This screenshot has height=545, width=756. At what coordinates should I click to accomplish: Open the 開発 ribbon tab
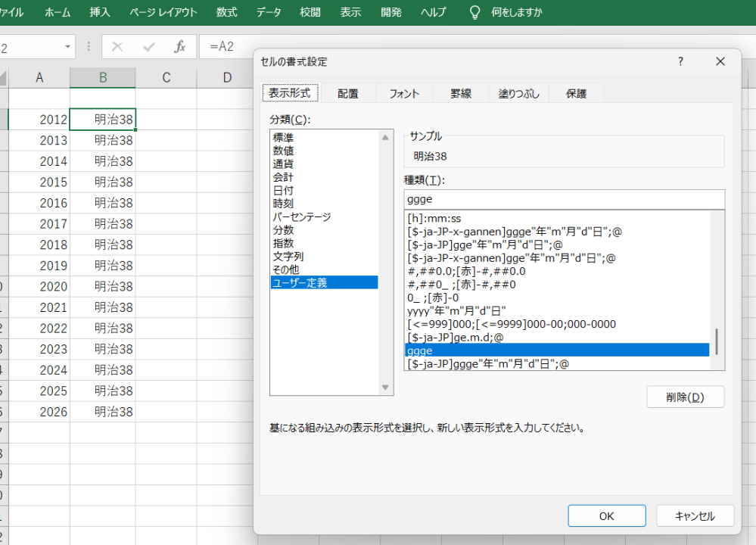tap(391, 12)
